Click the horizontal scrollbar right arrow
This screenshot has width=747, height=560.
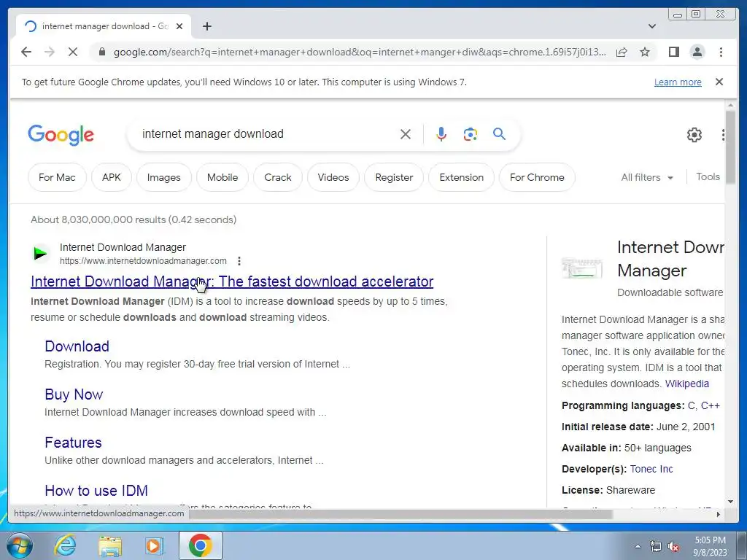point(719,514)
